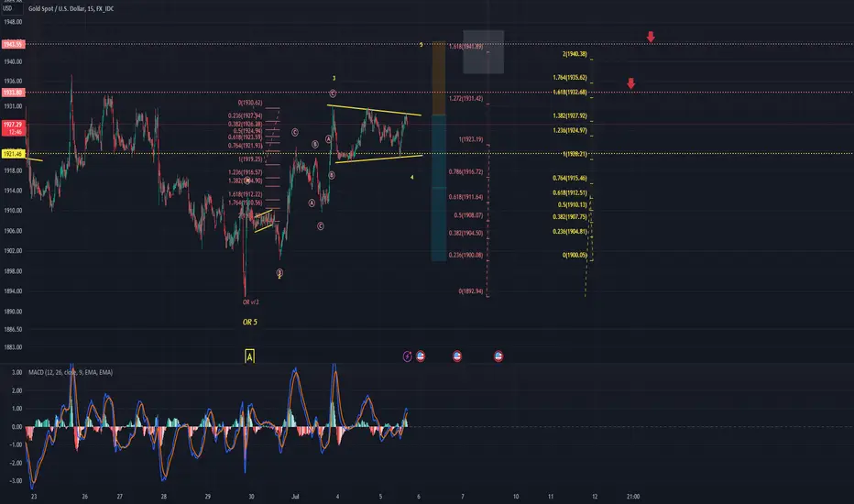This screenshot has height=504, width=854.
Task: Click the 21:00 label on the time axis
Action: click(x=633, y=497)
